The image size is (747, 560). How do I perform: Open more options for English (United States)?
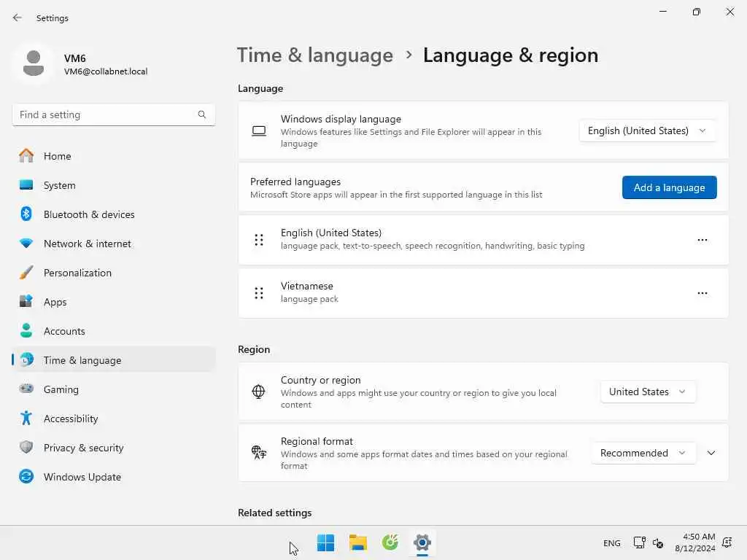[x=703, y=240]
